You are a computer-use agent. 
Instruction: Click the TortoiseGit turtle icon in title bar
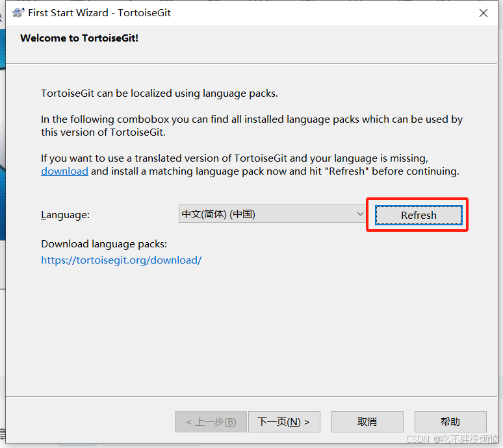(18, 12)
